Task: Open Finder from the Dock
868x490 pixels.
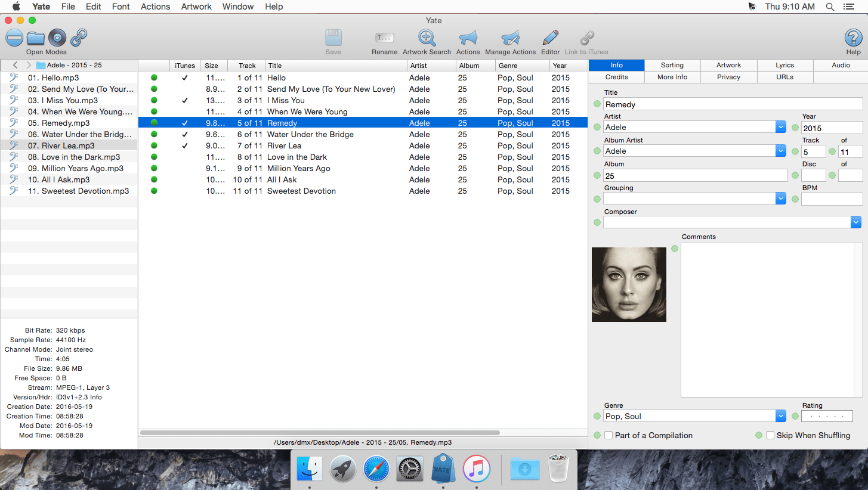Action: point(310,469)
